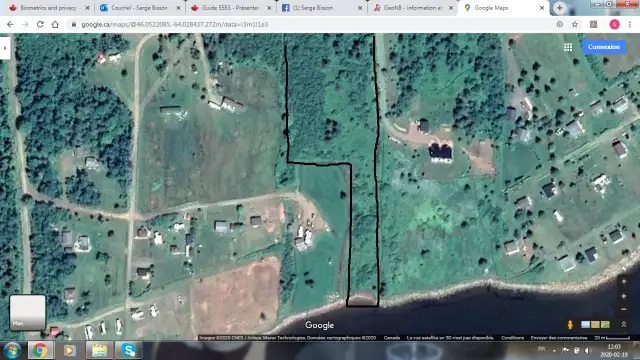Expand the imagery strip double chevron
640x360 pixels.
pos(623,324)
